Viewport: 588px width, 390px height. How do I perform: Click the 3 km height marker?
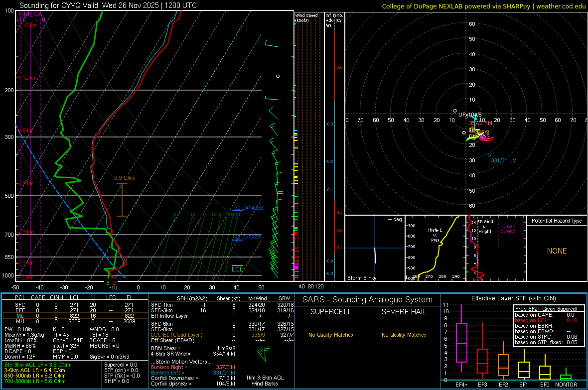[28, 233]
